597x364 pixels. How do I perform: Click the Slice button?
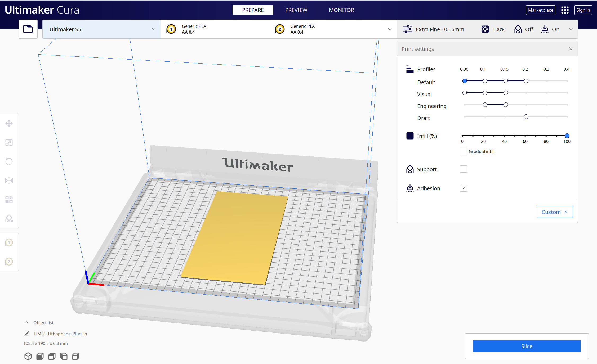click(x=527, y=346)
